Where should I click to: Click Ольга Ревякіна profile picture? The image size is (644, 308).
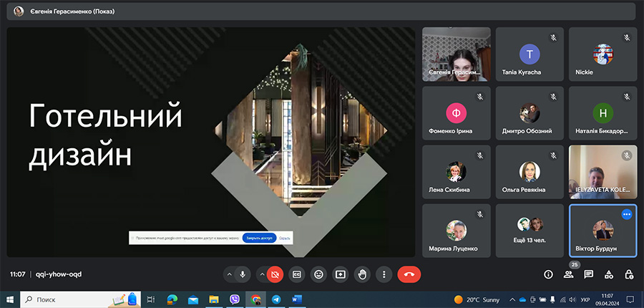[x=530, y=171]
